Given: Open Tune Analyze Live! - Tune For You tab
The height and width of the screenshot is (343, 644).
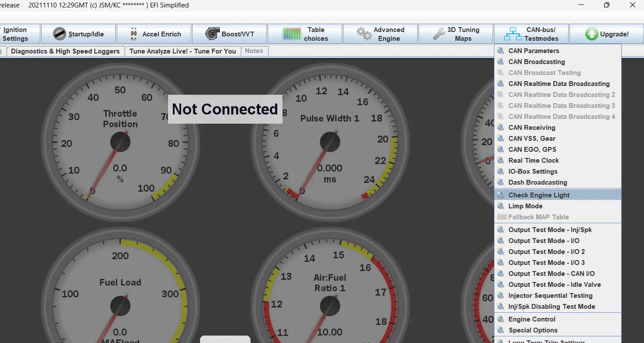Looking at the screenshot, I should click(x=182, y=51).
